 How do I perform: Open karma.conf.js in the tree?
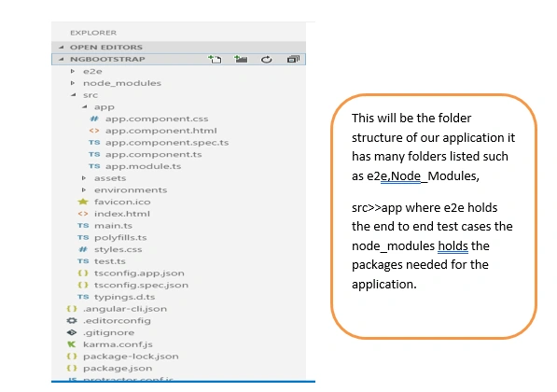coord(118,344)
